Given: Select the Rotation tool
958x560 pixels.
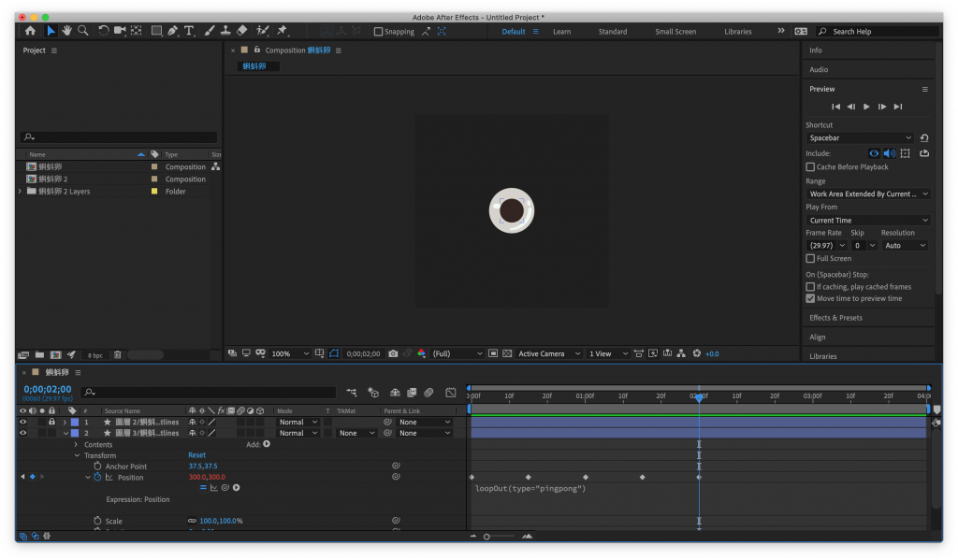Looking at the screenshot, I should point(103,31).
